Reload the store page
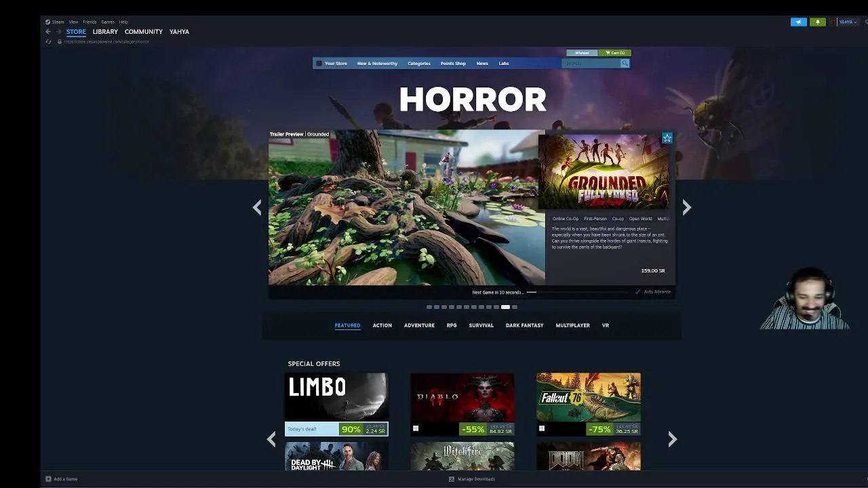 (x=48, y=41)
